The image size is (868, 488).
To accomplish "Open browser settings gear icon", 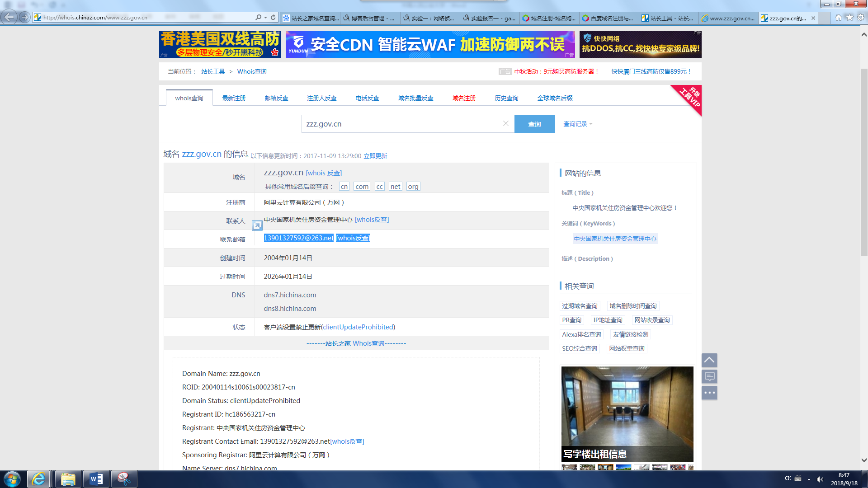I will pos(861,17).
